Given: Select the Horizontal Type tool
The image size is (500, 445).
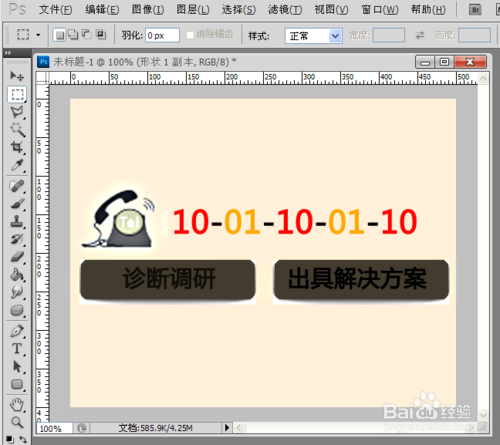Looking at the screenshot, I should coord(17,349).
